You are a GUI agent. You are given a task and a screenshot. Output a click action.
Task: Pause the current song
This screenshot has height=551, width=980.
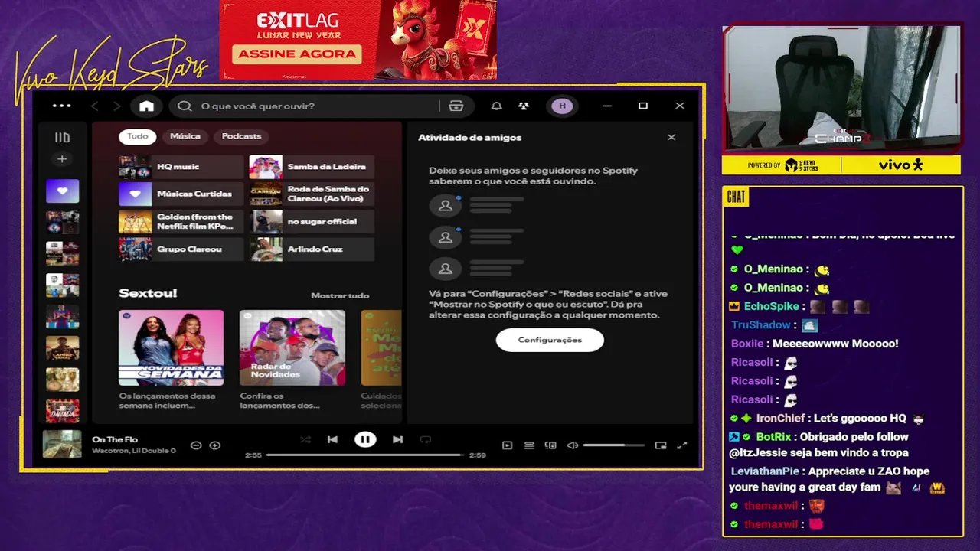pos(365,439)
